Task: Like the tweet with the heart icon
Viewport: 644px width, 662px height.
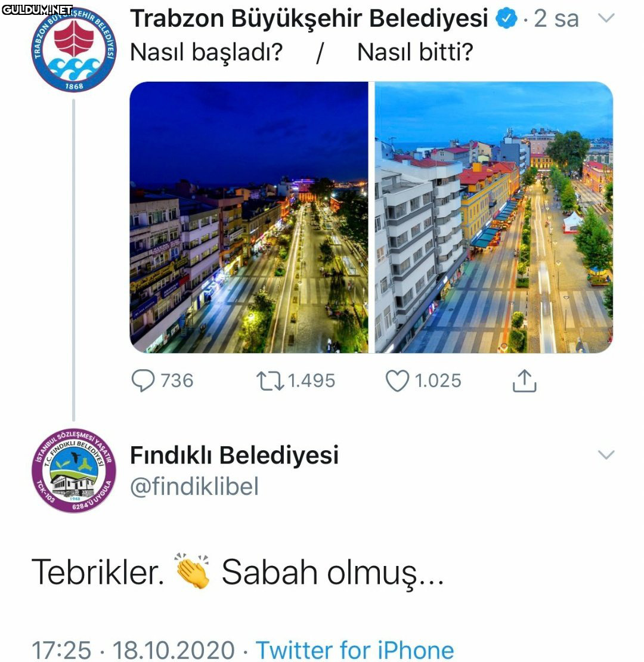Action: 398,381
